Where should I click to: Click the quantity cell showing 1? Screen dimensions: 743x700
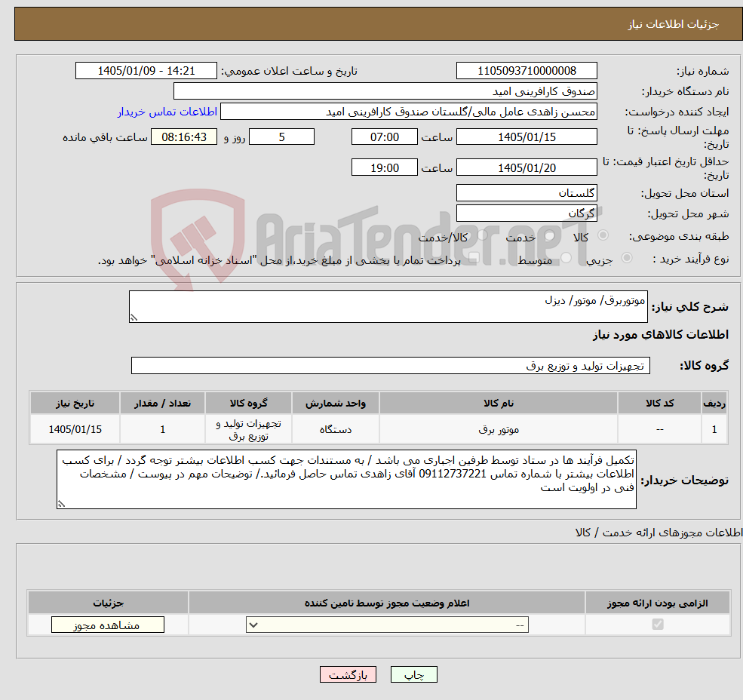162,429
